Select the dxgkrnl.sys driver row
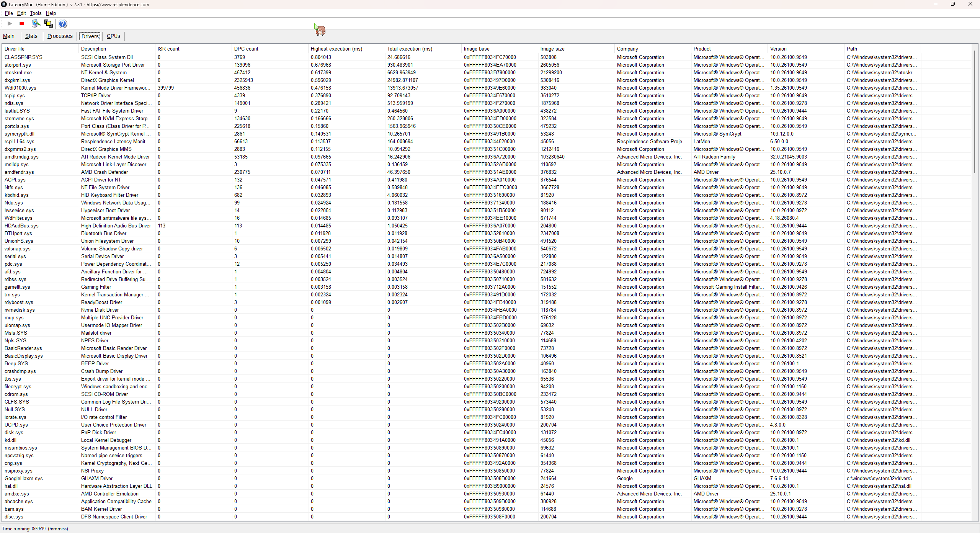The image size is (980, 533). coord(486,80)
